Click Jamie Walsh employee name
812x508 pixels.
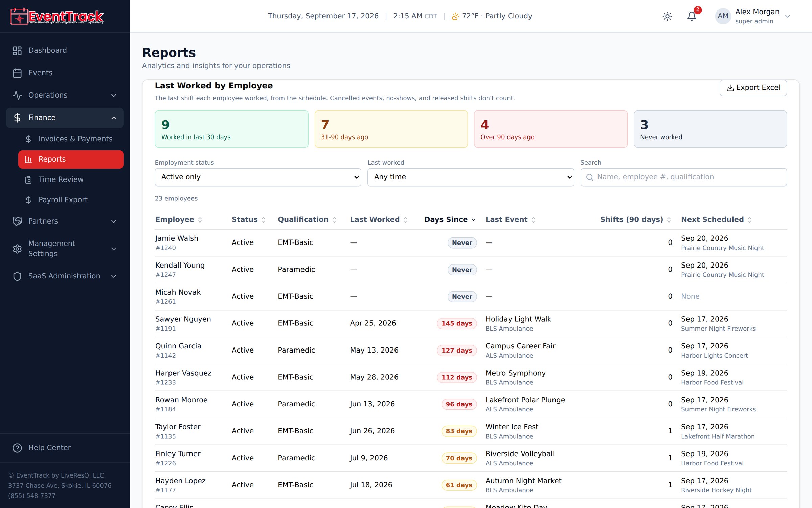click(177, 238)
